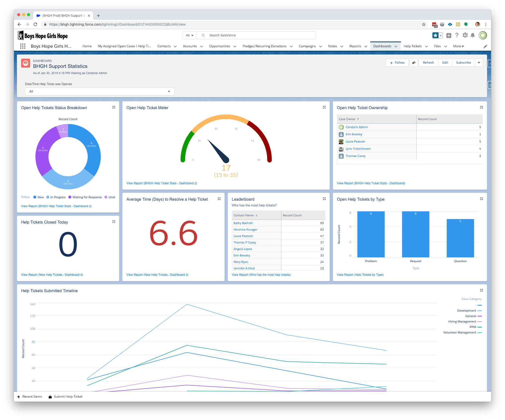The image size is (505, 420).
Task: Click the Favorites star icon
Action: pos(435,35)
